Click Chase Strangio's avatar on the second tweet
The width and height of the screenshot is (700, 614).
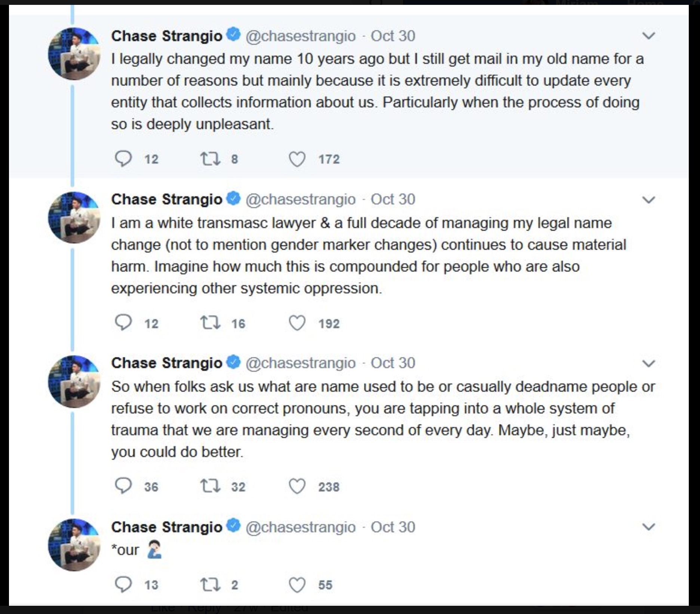[x=74, y=217]
